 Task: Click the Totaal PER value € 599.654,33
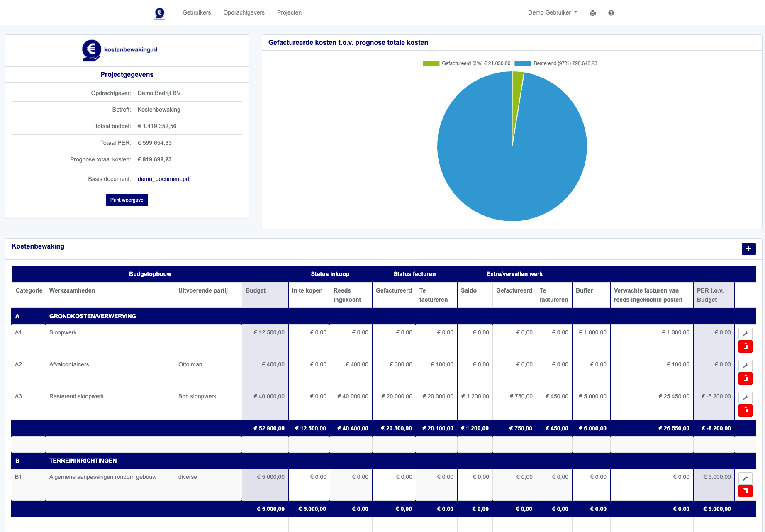pyautogui.click(x=155, y=143)
